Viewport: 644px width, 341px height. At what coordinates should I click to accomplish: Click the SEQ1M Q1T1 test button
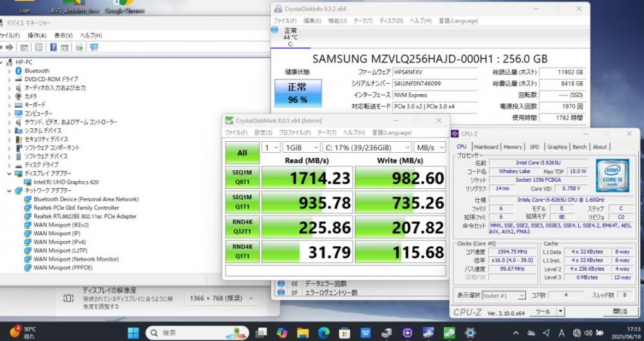click(x=242, y=202)
